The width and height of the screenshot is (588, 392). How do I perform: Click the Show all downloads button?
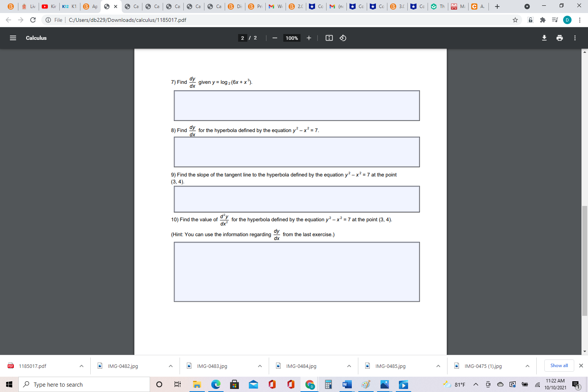[x=559, y=366]
